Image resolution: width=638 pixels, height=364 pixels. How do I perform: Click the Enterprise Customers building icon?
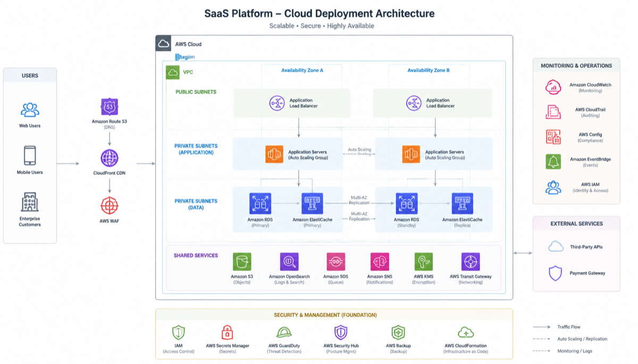[30, 202]
